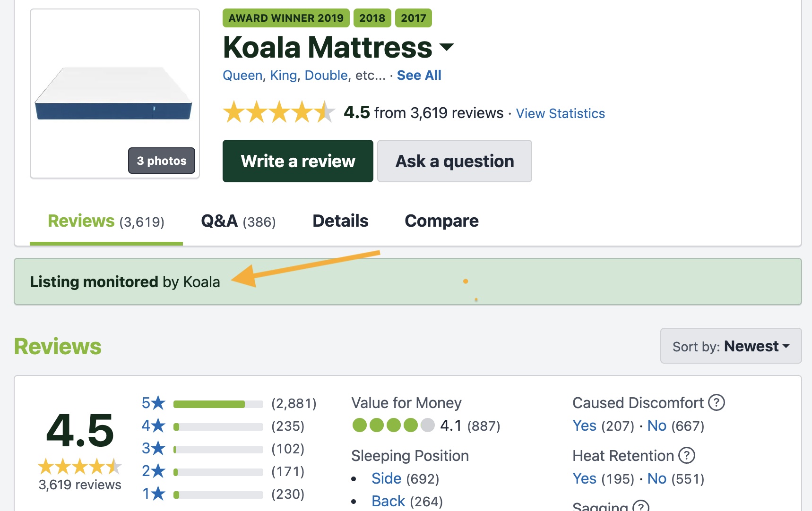
Task: Switch to the Q&A tab
Action: (238, 221)
